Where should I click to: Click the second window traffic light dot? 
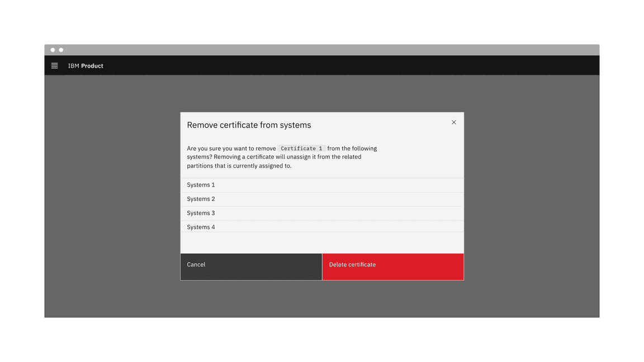coord(60,49)
